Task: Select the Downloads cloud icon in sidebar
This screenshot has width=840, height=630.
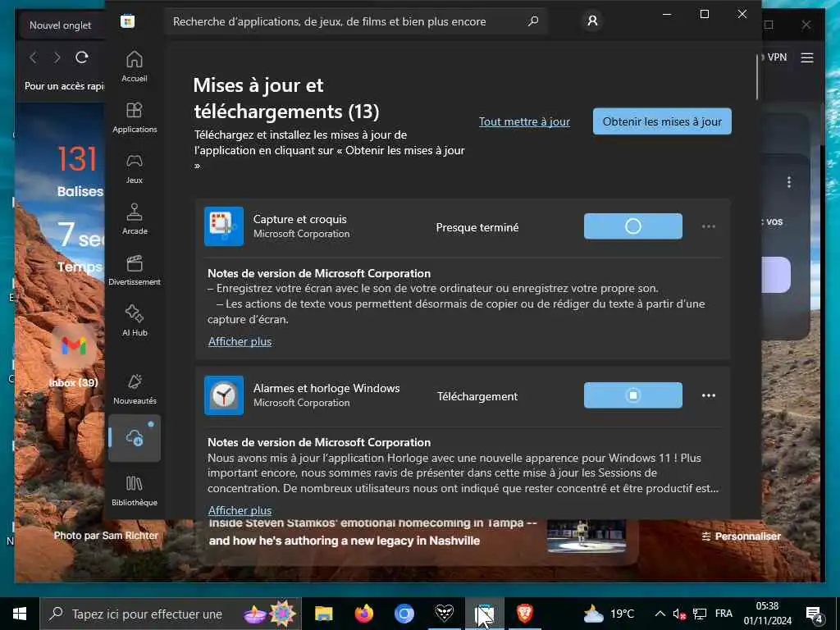Action: [135, 438]
